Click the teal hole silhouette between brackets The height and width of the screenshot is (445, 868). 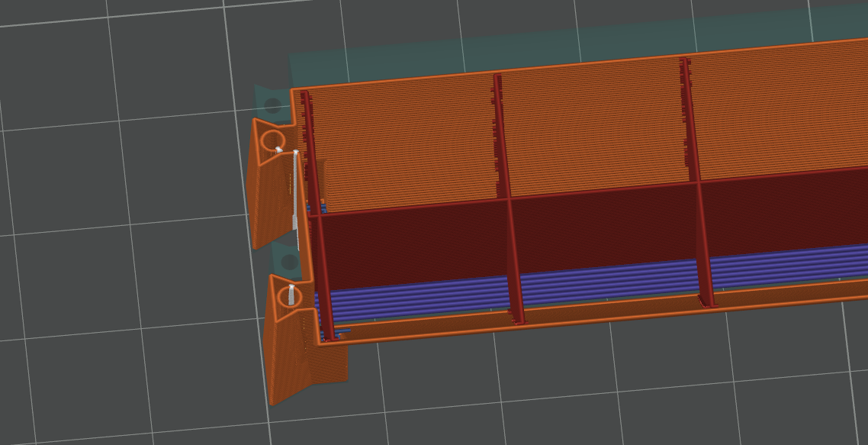tap(289, 263)
